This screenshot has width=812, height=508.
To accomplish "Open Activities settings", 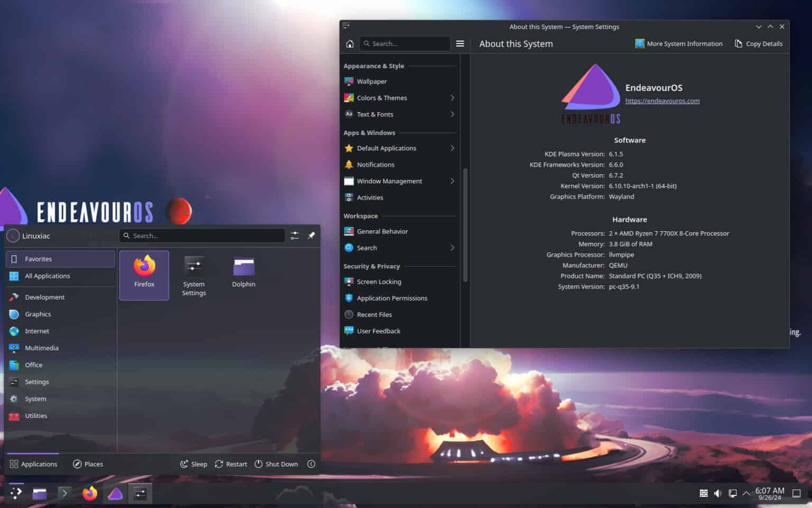I will tap(370, 197).
